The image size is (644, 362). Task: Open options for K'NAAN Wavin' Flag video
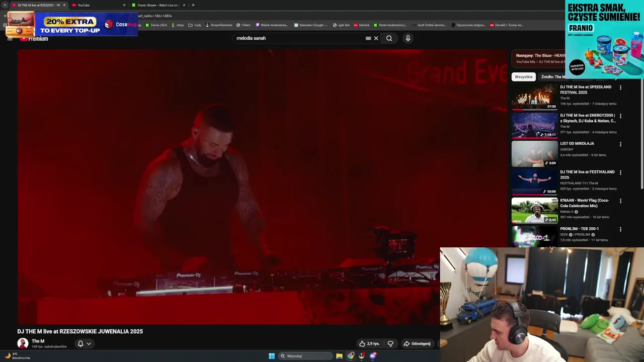click(620, 201)
